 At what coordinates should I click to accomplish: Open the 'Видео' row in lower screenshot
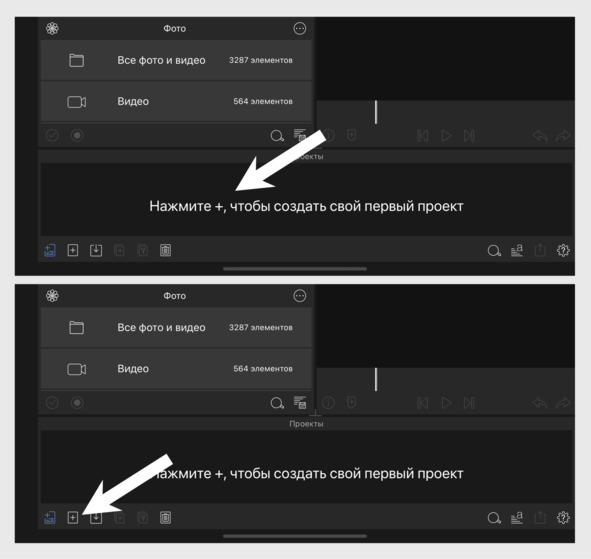pyautogui.click(x=176, y=369)
